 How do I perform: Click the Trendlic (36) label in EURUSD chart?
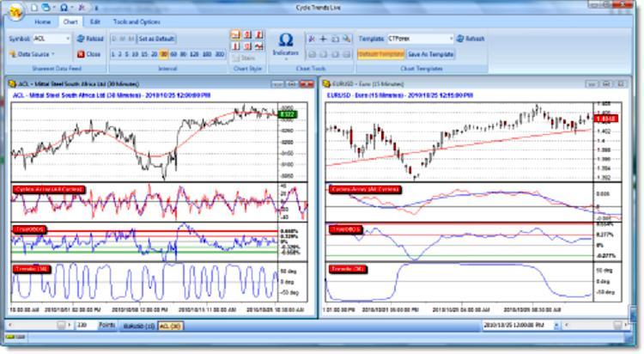click(x=348, y=269)
